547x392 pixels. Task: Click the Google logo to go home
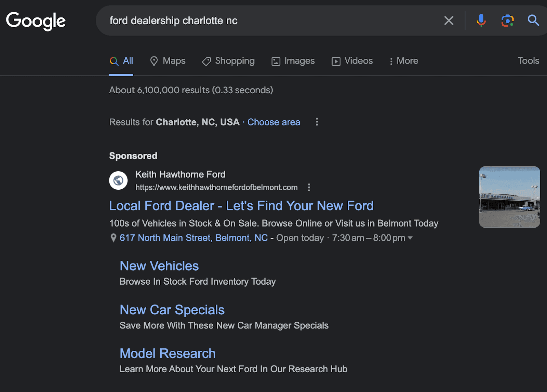pos(36,21)
